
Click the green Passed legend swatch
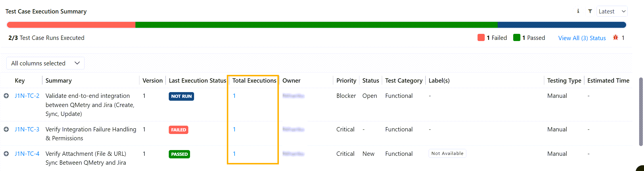pyautogui.click(x=517, y=38)
